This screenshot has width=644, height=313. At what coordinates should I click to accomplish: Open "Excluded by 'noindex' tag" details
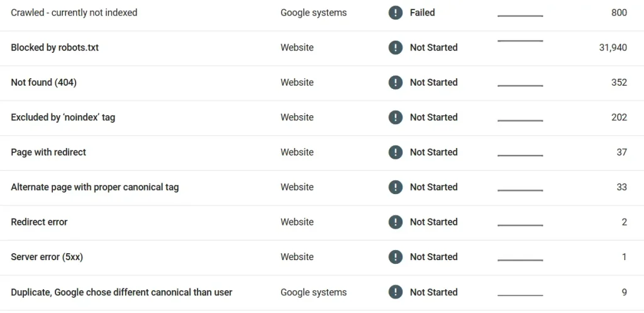[x=63, y=118]
